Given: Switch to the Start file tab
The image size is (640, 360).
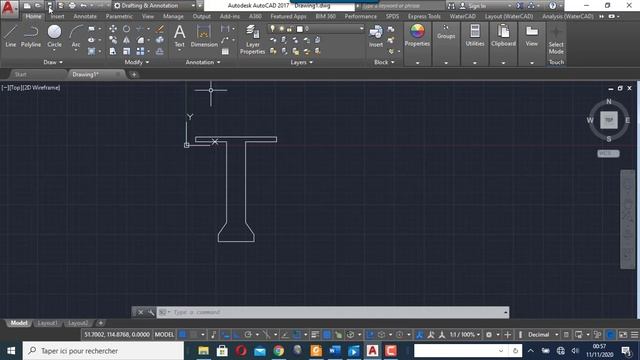Looking at the screenshot, I should [21, 74].
